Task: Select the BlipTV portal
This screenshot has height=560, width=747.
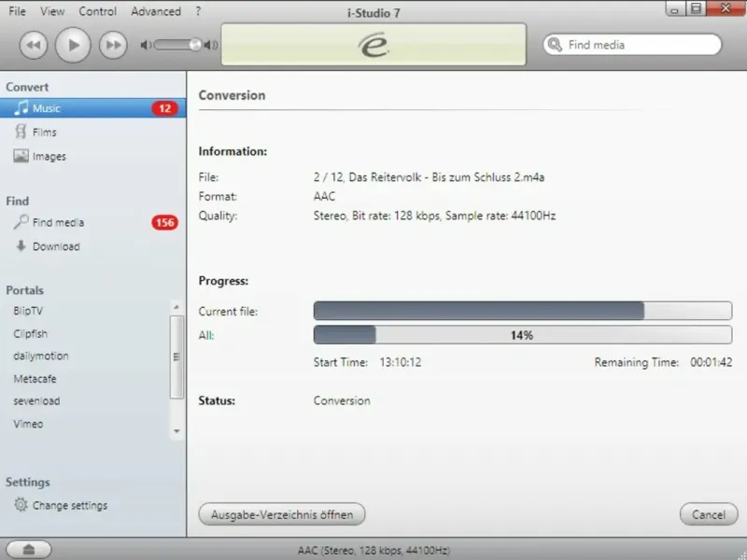Action: pyautogui.click(x=28, y=311)
